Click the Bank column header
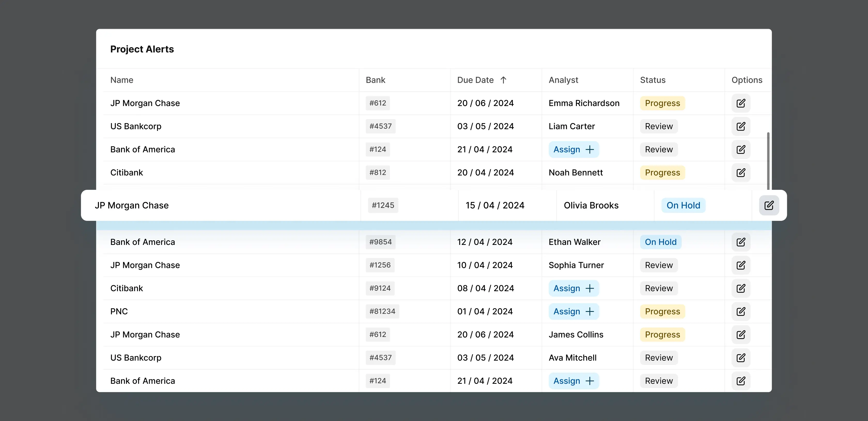This screenshot has width=868, height=421. point(375,80)
